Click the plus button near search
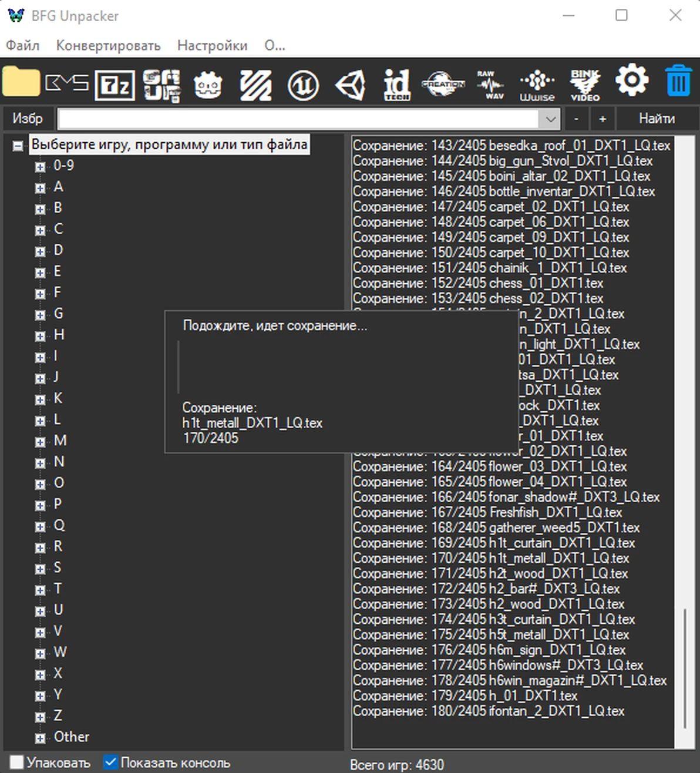Viewport: 700px width, 773px height. click(603, 119)
